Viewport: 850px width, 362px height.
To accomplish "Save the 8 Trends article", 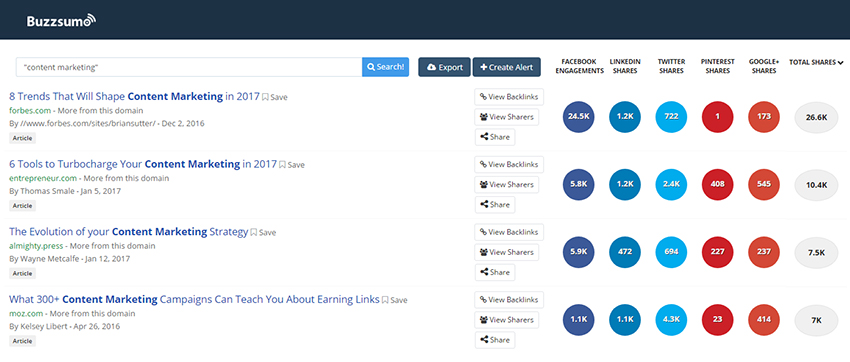I will pyautogui.click(x=275, y=98).
